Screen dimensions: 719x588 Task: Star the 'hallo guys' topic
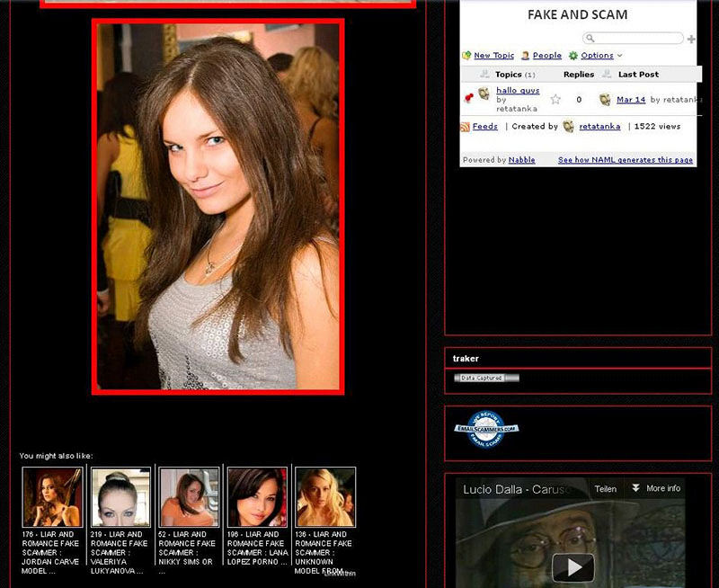click(555, 99)
